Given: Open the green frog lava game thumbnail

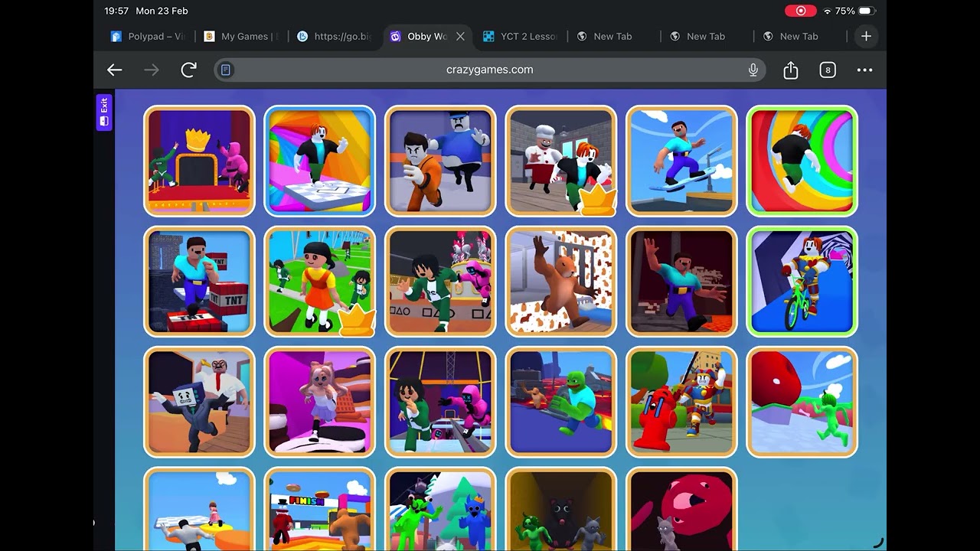Looking at the screenshot, I should pyautogui.click(x=561, y=402).
